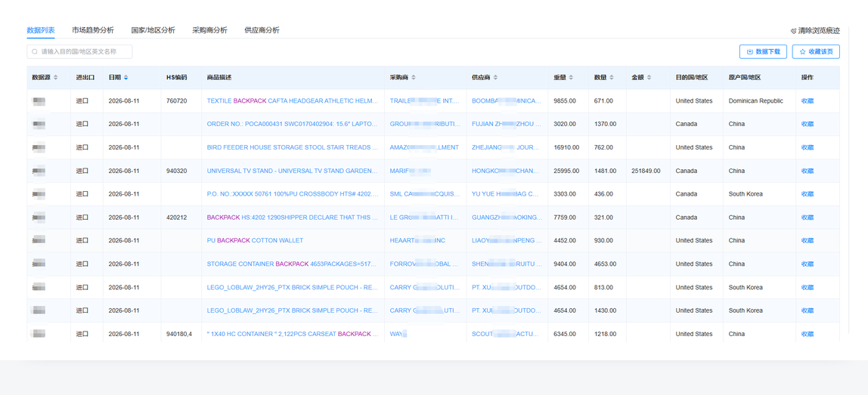Open supplier FUJIAN ZH...ZHOU link
Image resolution: width=868 pixels, height=395 pixels.
(507, 124)
